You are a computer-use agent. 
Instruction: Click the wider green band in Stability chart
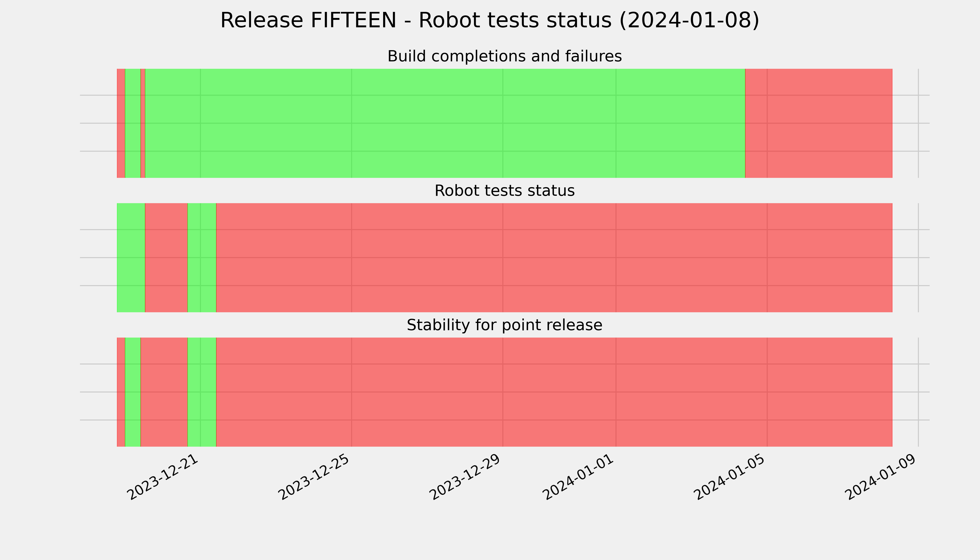pyautogui.click(x=202, y=392)
